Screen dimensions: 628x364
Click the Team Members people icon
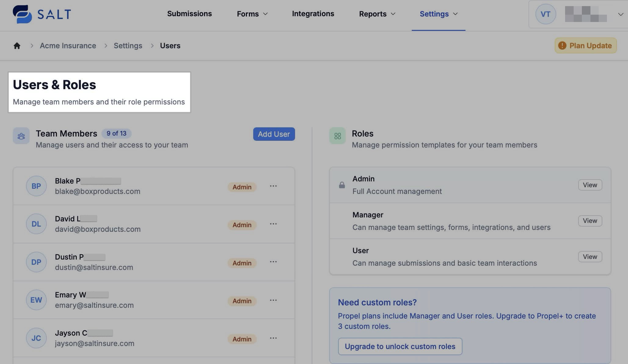[x=21, y=136]
